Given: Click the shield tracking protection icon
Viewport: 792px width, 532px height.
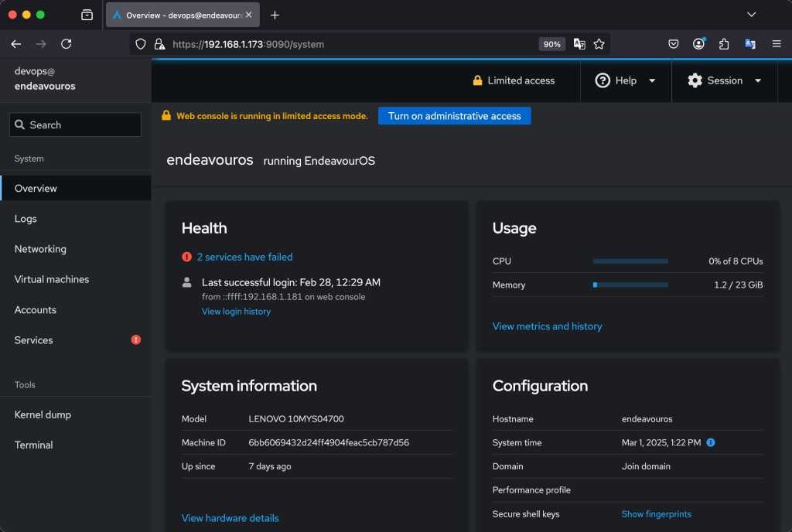Looking at the screenshot, I should click(x=141, y=44).
